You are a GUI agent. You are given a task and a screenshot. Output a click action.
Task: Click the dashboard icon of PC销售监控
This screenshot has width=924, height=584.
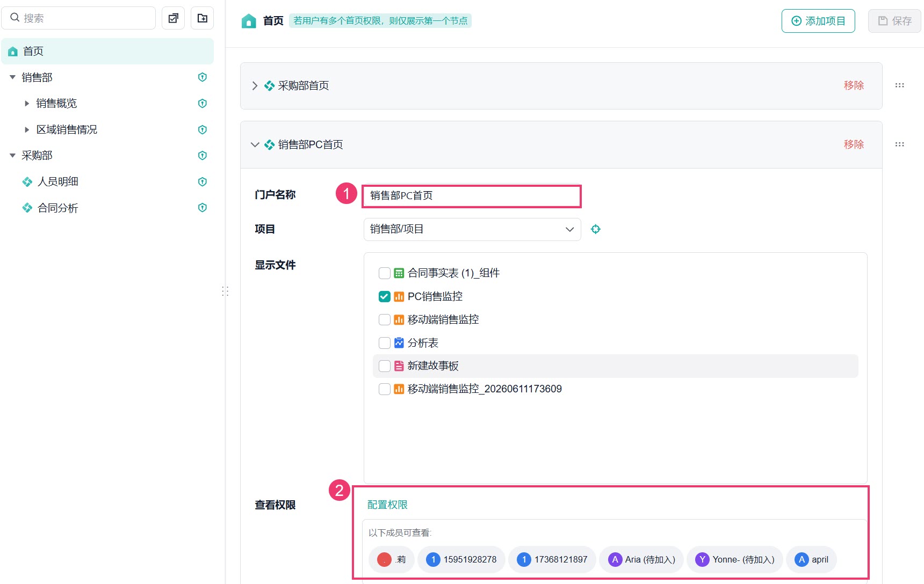tap(399, 296)
